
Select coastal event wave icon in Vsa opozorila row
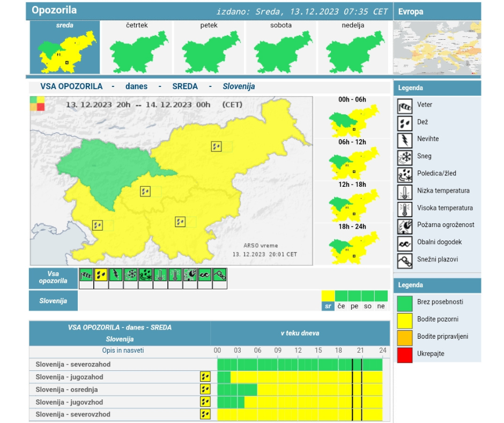point(205,275)
